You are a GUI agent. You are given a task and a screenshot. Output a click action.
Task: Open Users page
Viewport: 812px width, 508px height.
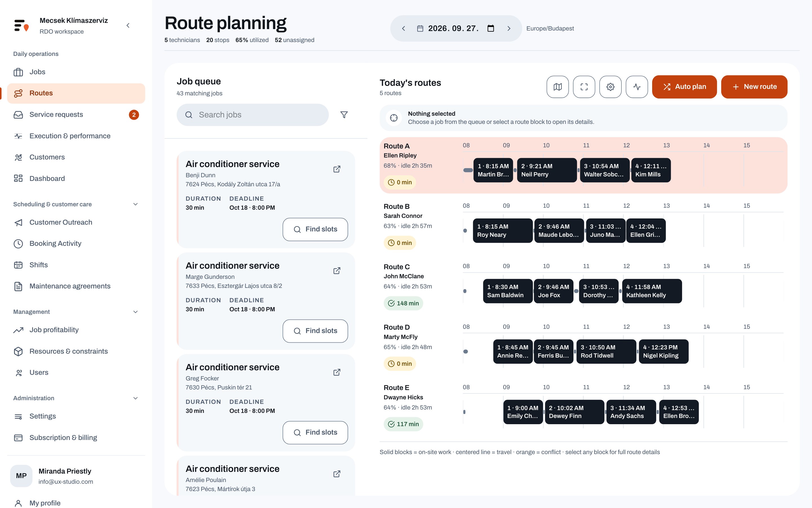(x=76, y=373)
